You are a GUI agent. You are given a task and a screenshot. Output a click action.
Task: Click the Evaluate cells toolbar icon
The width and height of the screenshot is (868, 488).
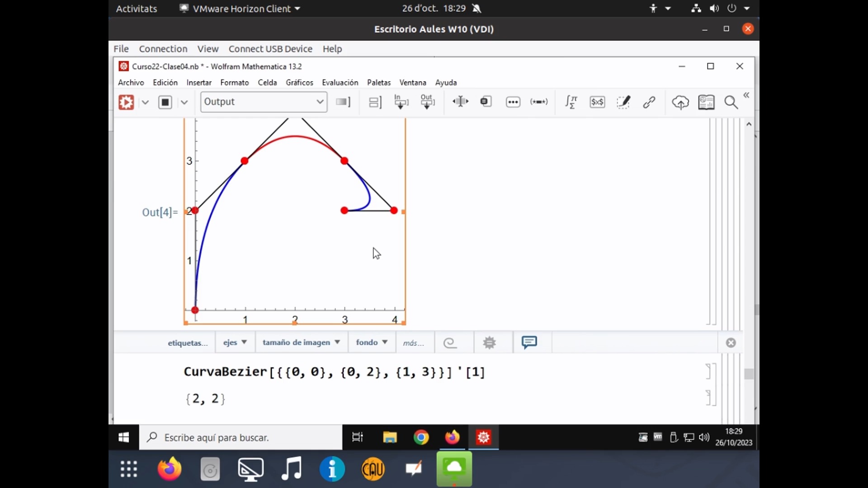pyautogui.click(x=126, y=102)
